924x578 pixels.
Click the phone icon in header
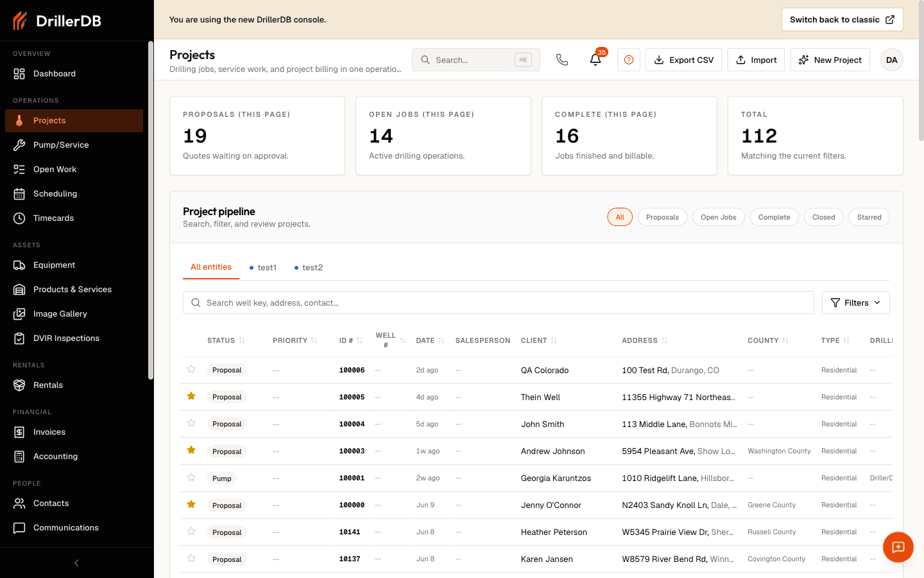pyautogui.click(x=562, y=60)
